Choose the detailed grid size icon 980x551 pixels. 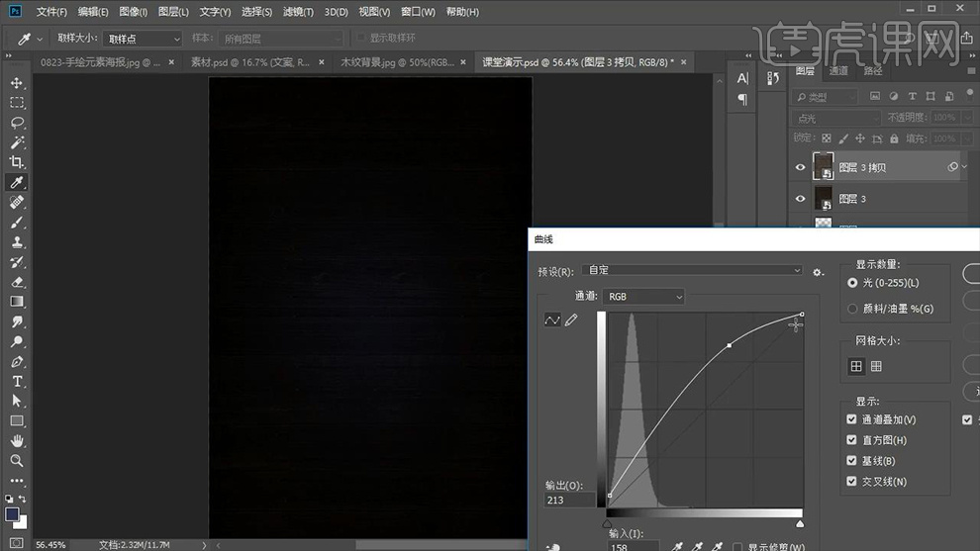pyautogui.click(x=876, y=366)
